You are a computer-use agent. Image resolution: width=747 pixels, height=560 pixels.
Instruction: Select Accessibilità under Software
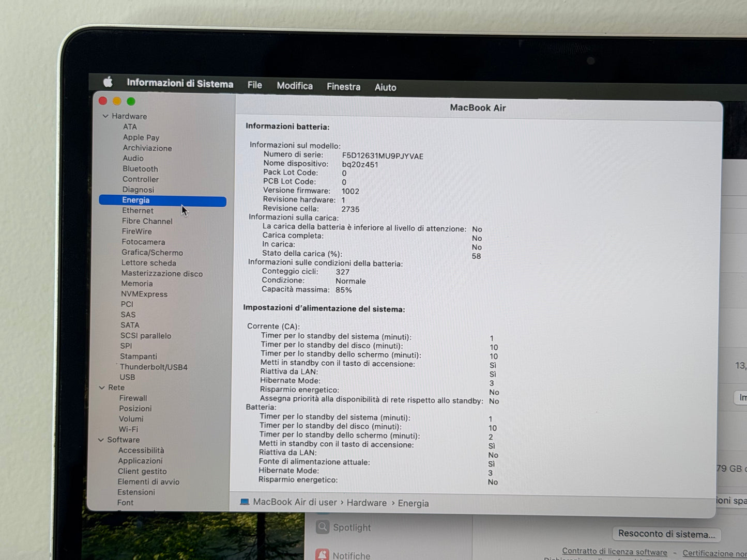141,450
